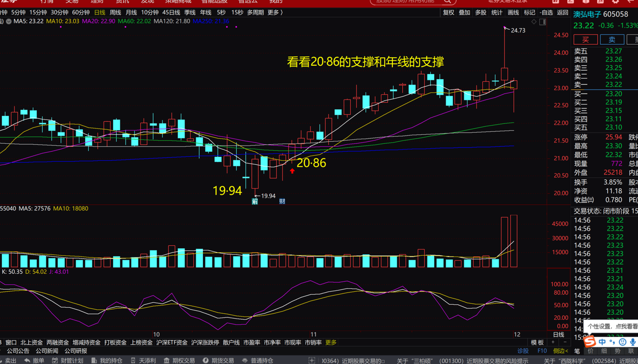This screenshot has height=364, width=638.
Task: Select the 季线 quarterly chart tab
Action: coord(190,12)
